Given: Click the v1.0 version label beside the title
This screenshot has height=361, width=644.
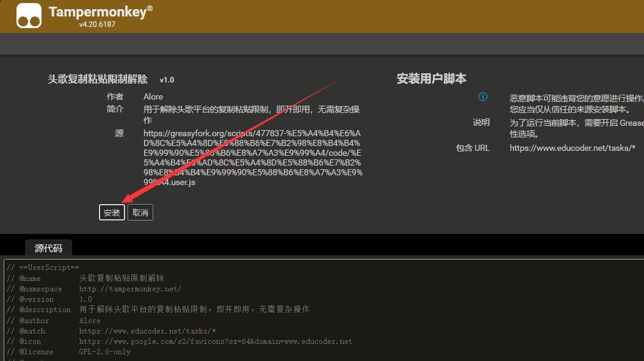Looking at the screenshot, I should coord(167,80).
